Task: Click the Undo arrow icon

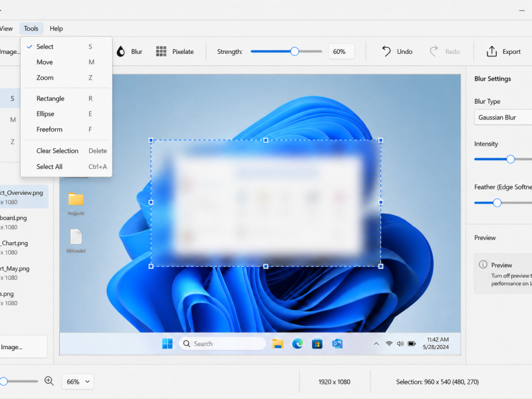Action: (x=386, y=51)
